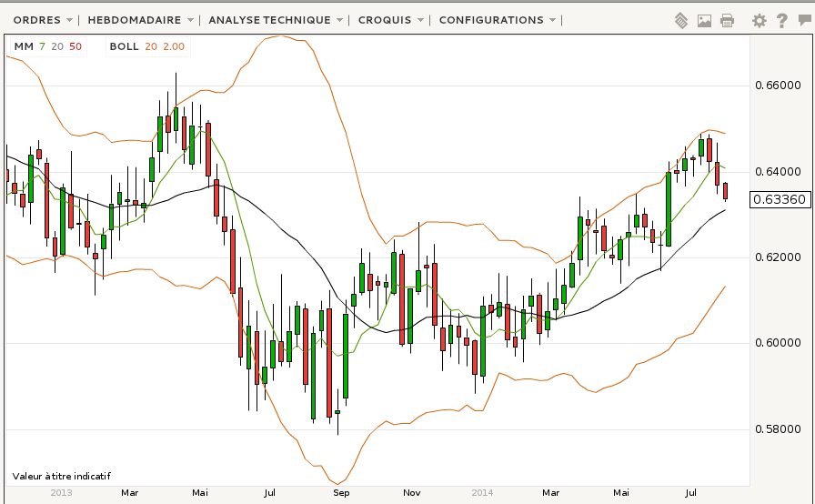This screenshot has width=815, height=504.
Task: Open the settings gear
Action: click(x=759, y=21)
